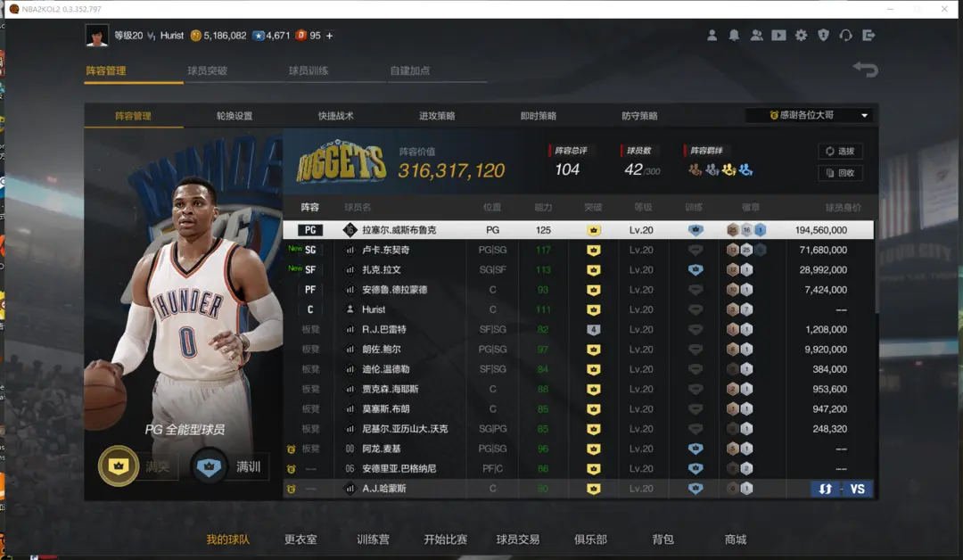Screen dimensions: 963x560
Task: Go to 训练营 in bottom navigation
Action: (x=373, y=539)
